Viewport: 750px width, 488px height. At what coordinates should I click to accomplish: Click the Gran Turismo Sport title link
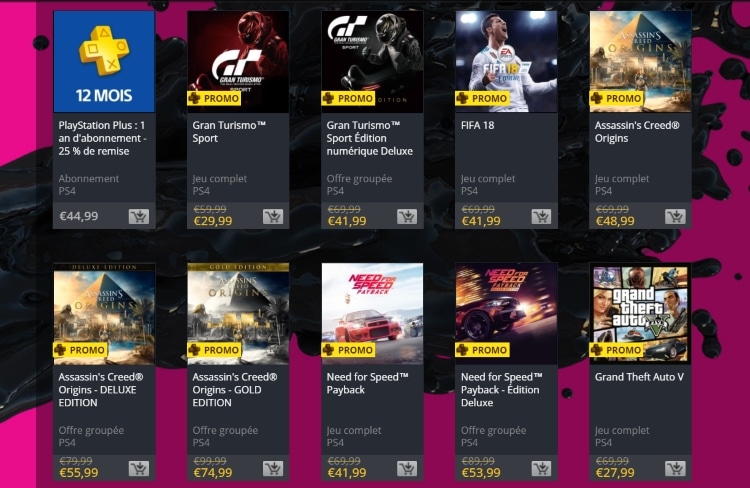pyautogui.click(x=229, y=132)
